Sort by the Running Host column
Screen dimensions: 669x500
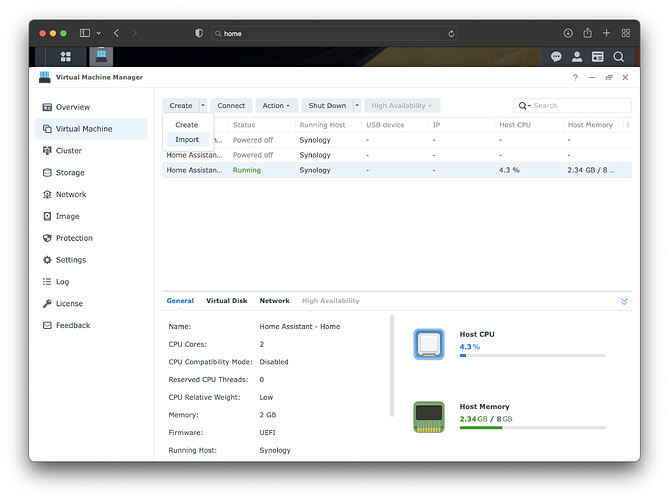pos(328,125)
